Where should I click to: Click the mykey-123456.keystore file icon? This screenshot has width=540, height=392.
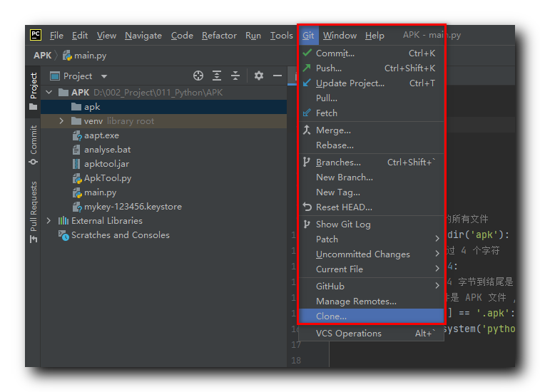pyautogui.click(x=77, y=207)
